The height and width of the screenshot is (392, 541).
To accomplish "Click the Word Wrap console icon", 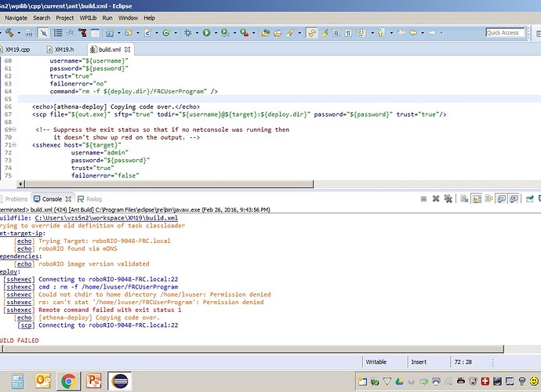I will tap(489, 199).
